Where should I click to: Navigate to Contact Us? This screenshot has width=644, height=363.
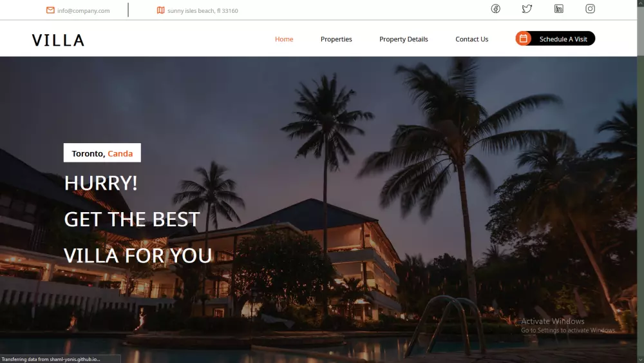[x=472, y=39]
